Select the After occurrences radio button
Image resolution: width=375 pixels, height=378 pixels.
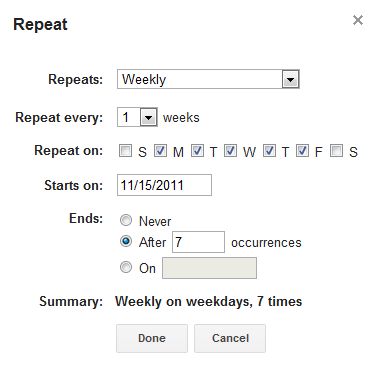126,241
